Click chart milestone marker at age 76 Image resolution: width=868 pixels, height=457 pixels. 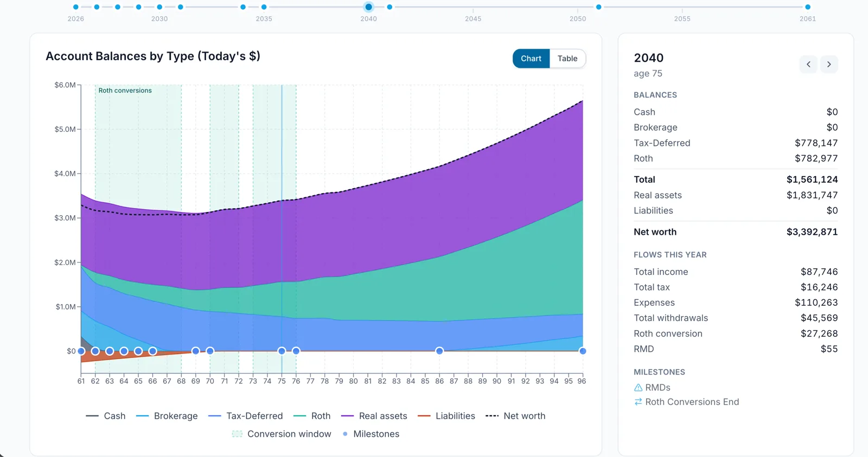[296, 351]
